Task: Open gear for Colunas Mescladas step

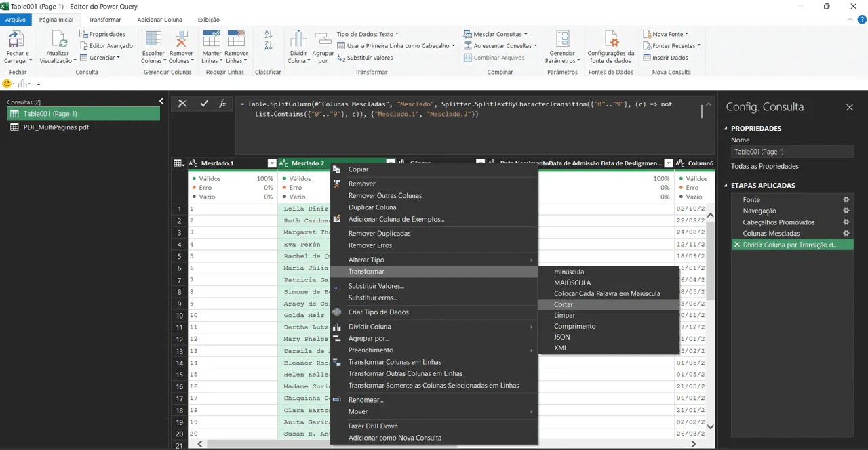Action: (x=846, y=233)
